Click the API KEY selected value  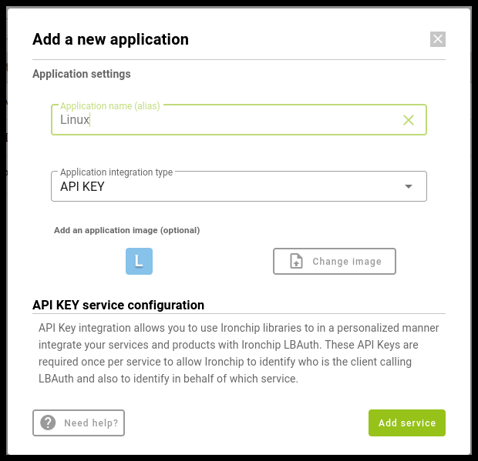pos(82,186)
